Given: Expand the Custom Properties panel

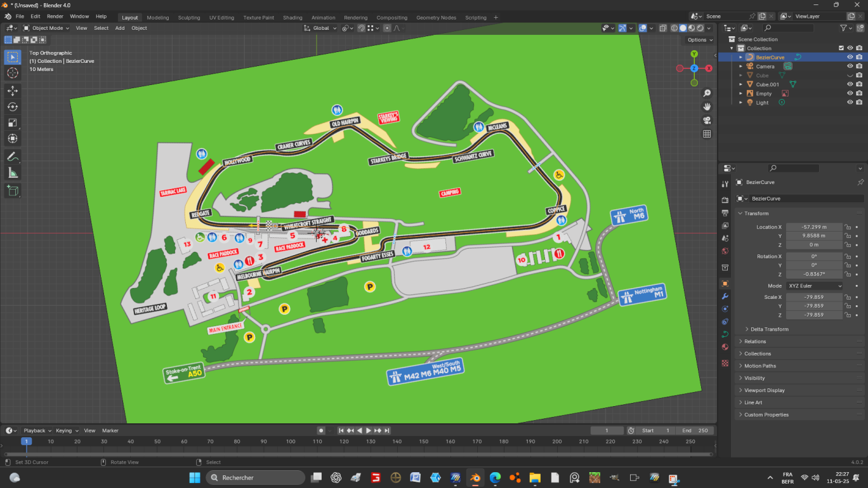Looking at the screenshot, I should [x=799, y=415].
